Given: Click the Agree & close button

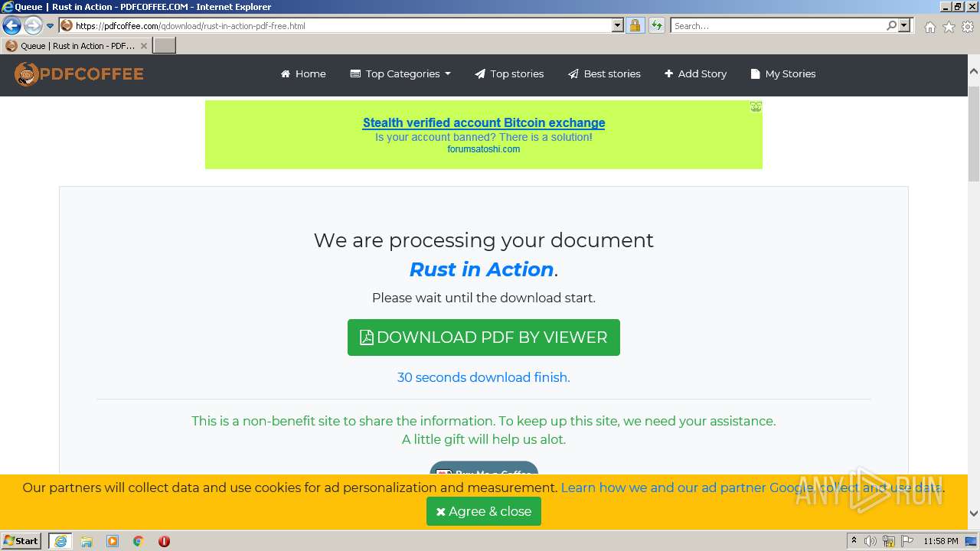Looking at the screenshot, I should pos(484,511).
